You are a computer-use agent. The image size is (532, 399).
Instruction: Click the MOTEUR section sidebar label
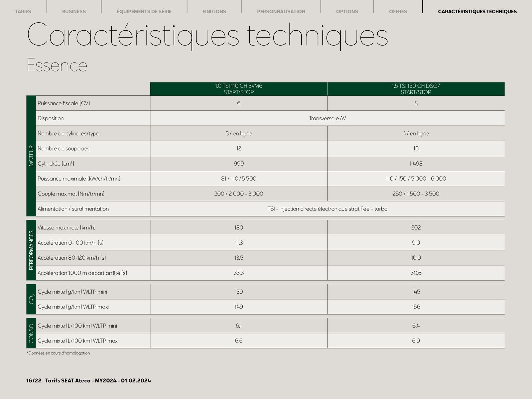[x=31, y=156]
